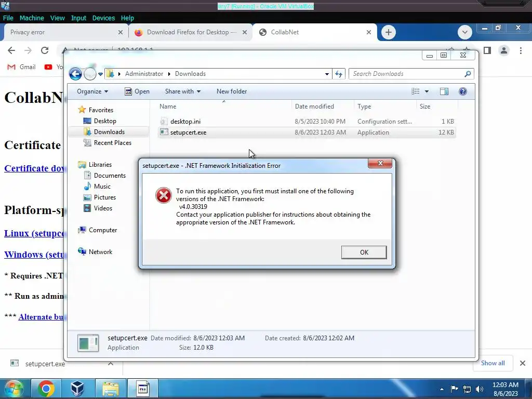This screenshot has height=399, width=532.
Task: Expand setupcert.exe download item options
Action: [x=111, y=363]
